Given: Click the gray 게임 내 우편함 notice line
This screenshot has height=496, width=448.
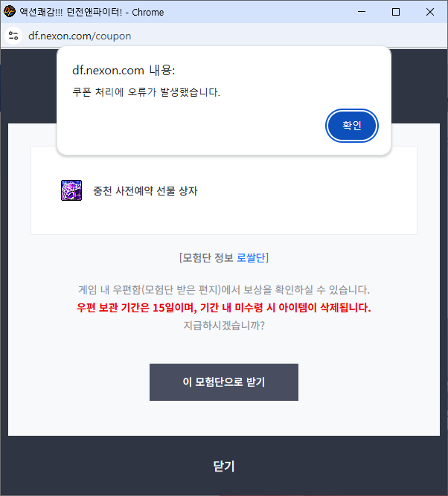Looking at the screenshot, I should point(223,289).
